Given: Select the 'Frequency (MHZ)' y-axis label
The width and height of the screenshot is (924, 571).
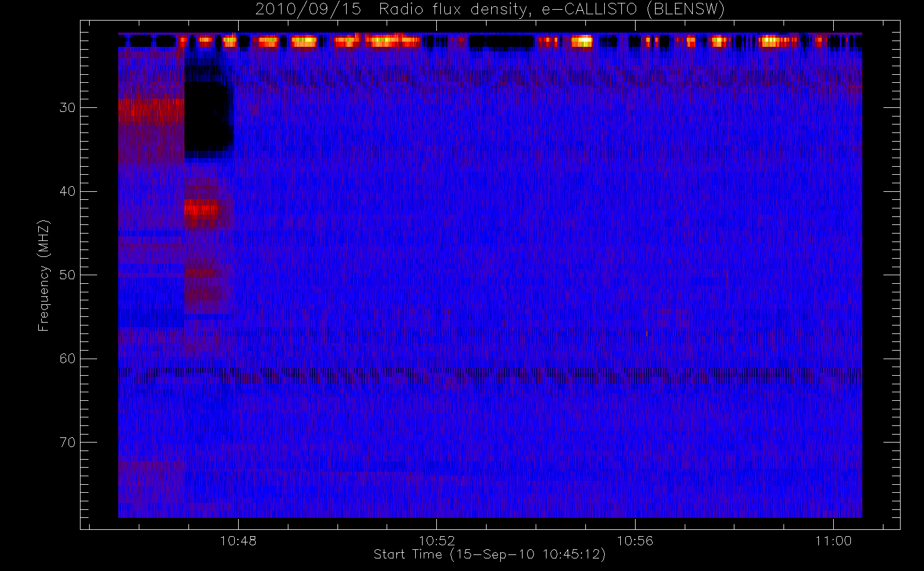Looking at the screenshot, I should click(x=43, y=275).
